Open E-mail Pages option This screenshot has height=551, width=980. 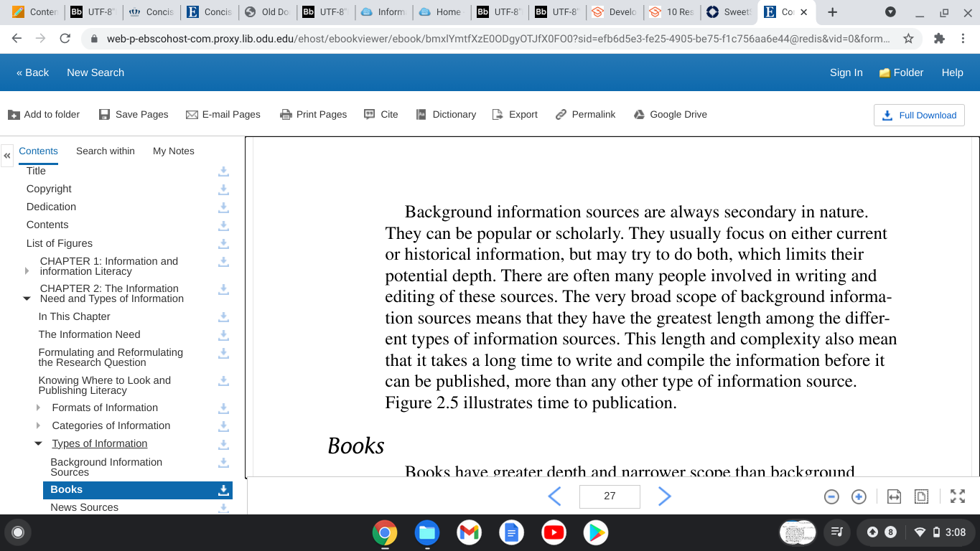click(x=223, y=114)
